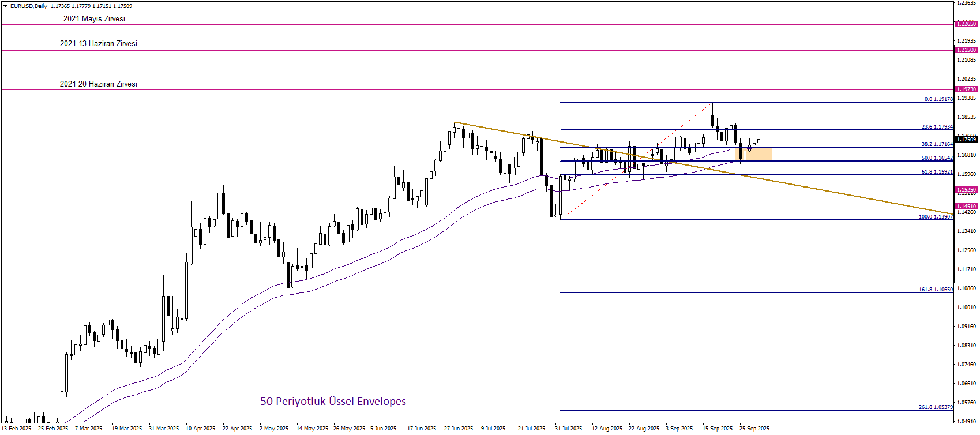Click the 1.08310 price scale value
This screenshot has height=435, width=980.
pos(966,346)
